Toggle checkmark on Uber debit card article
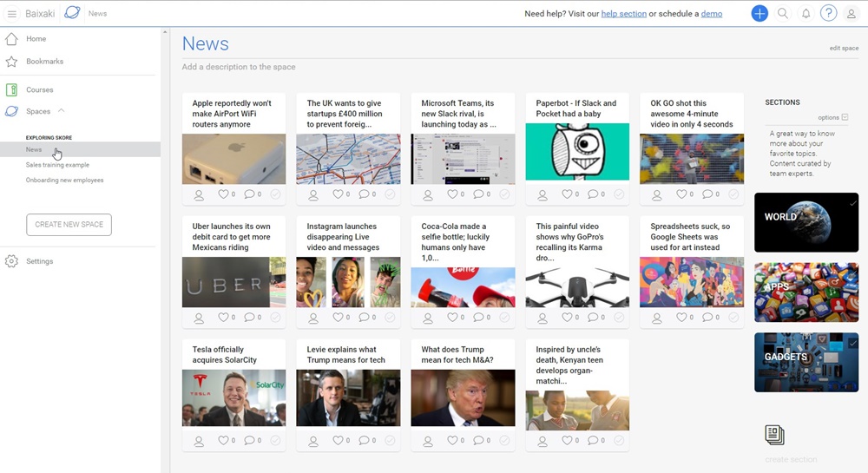The image size is (868, 473). tap(275, 318)
